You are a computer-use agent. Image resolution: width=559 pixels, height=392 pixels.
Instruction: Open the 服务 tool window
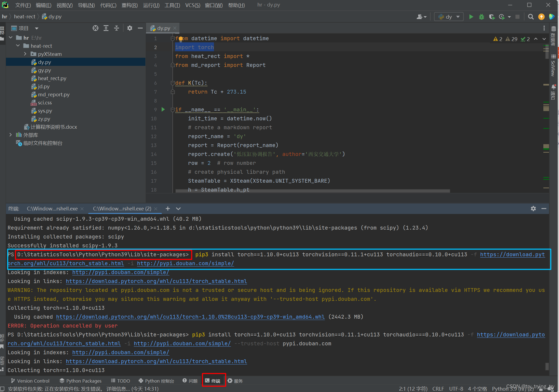[x=235, y=381]
